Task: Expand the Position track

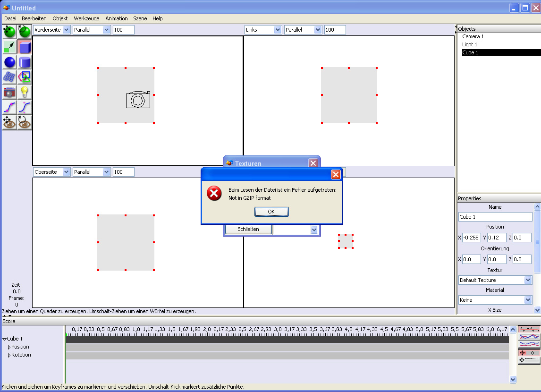Action: pyautogui.click(x=9, y=347)
